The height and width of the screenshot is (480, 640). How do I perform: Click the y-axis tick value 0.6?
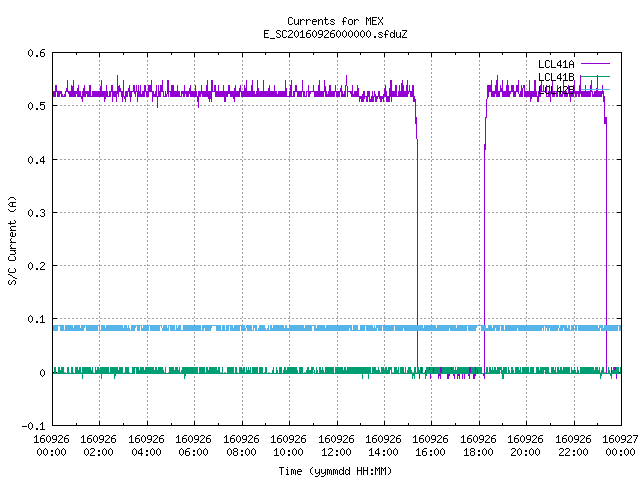[36, 53]
